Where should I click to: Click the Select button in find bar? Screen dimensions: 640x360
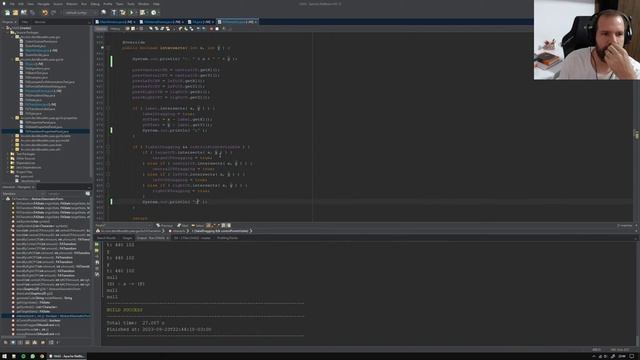click(198, 225)
